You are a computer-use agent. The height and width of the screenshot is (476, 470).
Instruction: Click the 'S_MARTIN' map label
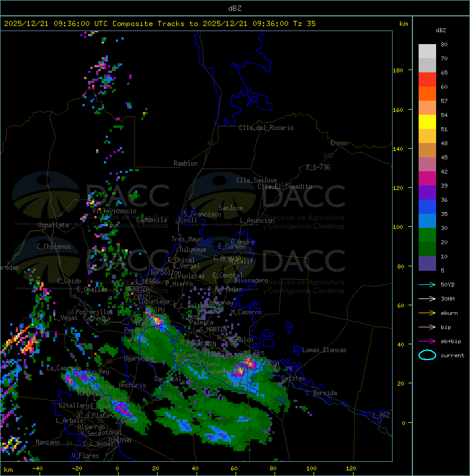pos(213,330)
